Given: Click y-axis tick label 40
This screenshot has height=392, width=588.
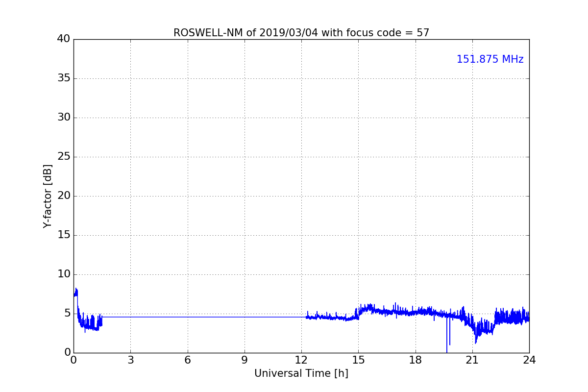Looking at the screenshot, I should click(x=64, y=39).
